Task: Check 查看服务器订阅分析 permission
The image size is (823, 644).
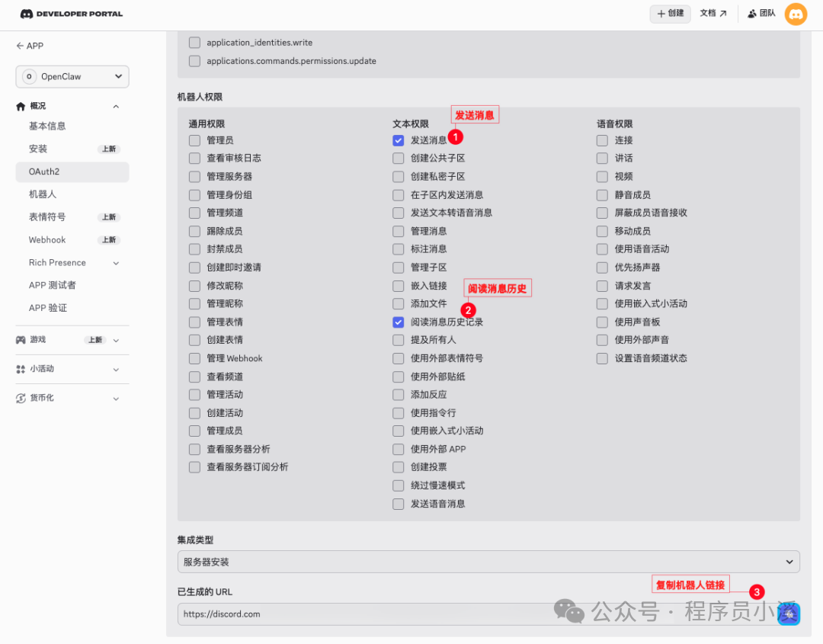Action: click(x=195, y=466)
